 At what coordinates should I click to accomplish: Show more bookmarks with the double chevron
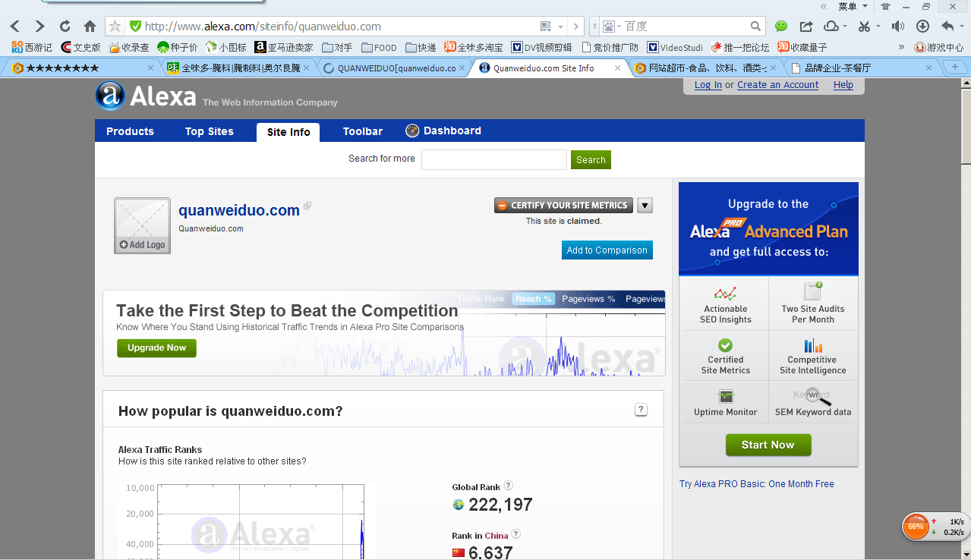coord(901,47)
